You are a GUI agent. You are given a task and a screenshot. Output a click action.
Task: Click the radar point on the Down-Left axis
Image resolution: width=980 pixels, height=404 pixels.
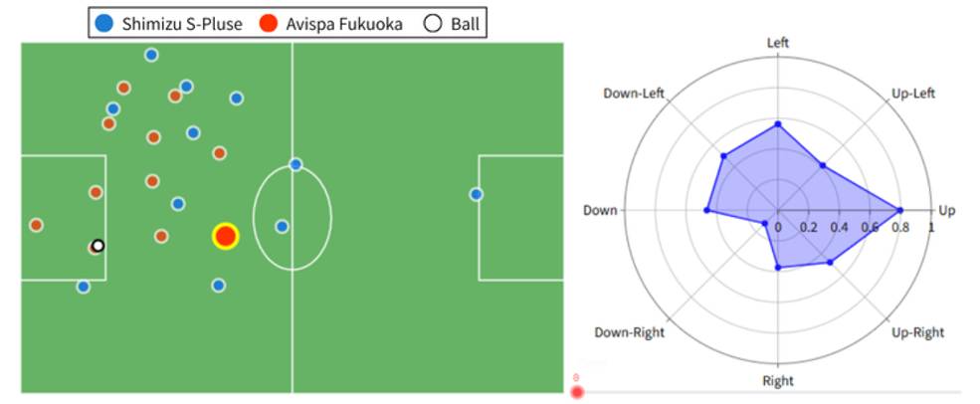point(724,156)
